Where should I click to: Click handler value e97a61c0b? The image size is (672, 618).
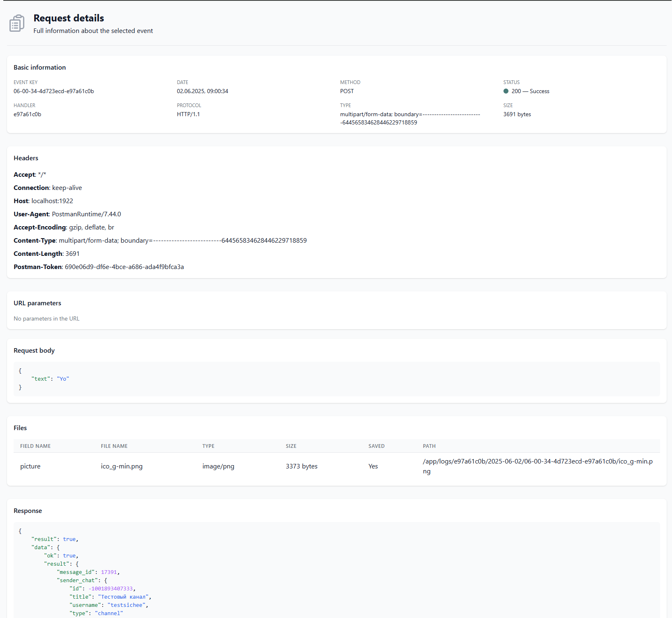coord(27,115)
